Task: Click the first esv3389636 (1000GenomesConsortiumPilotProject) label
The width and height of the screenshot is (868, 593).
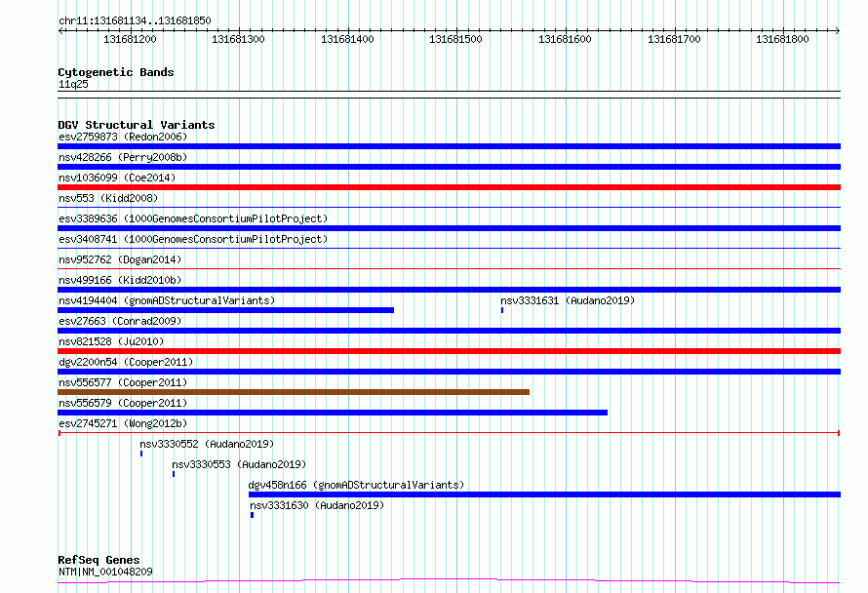Action: (x=193, y=218)
